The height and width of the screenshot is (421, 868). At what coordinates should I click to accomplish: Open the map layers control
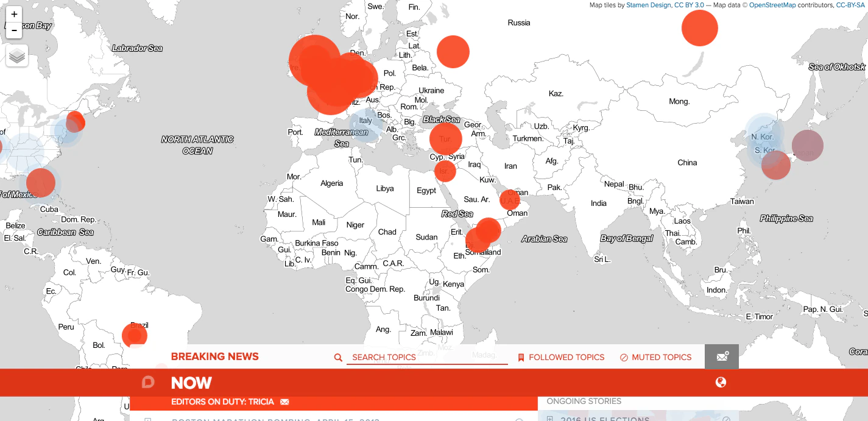click(x=17, y=56)
